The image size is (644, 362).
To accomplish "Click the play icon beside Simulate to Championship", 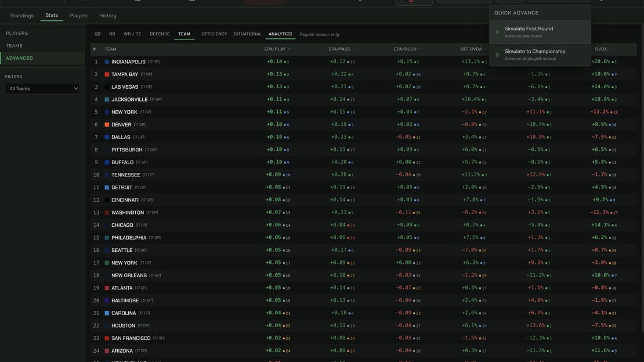I will [x=497, y=55].
